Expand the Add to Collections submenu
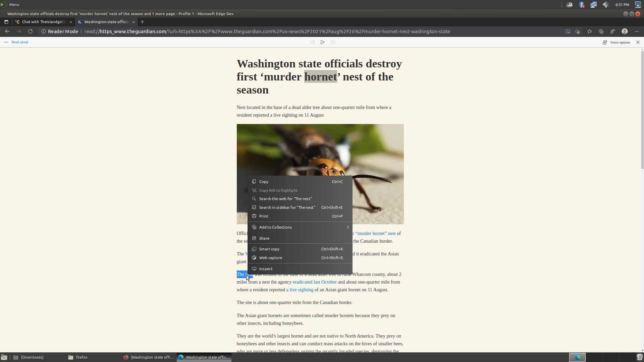Image resolution: width=644 pixels, height=362 pixels. pos(300,227)
